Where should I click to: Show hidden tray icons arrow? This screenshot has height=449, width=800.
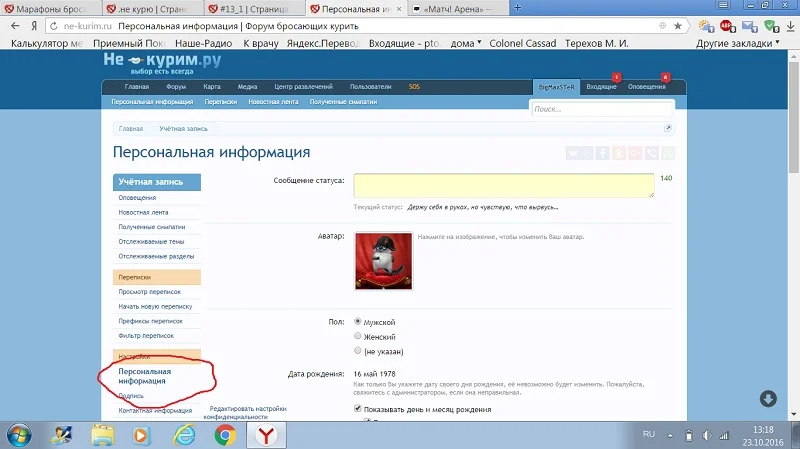point(670,435)
